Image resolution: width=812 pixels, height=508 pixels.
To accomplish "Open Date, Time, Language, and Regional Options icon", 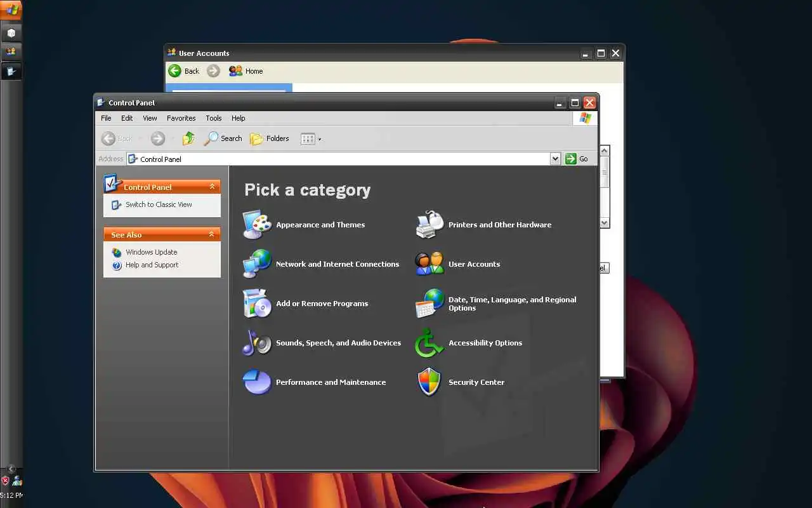I will [429, 303].
